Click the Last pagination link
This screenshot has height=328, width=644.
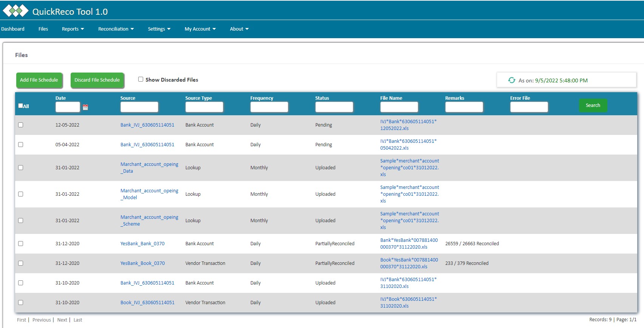tap(78, 320)
